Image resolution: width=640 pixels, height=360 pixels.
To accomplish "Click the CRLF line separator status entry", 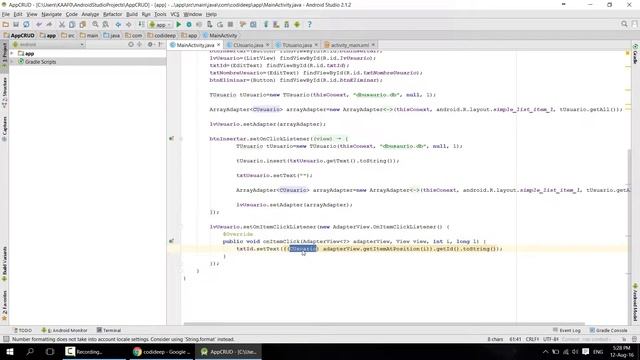I will (x=532, y=339).
